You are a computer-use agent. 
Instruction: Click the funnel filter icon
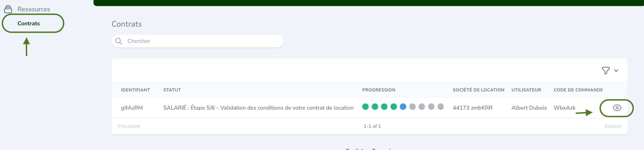click(606, 71)
